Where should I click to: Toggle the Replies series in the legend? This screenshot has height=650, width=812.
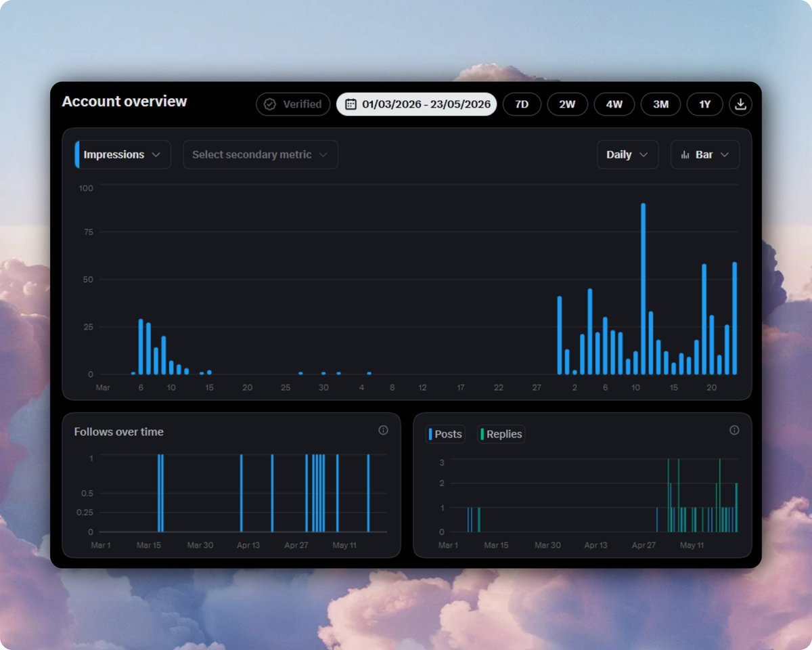coord(501,434)
